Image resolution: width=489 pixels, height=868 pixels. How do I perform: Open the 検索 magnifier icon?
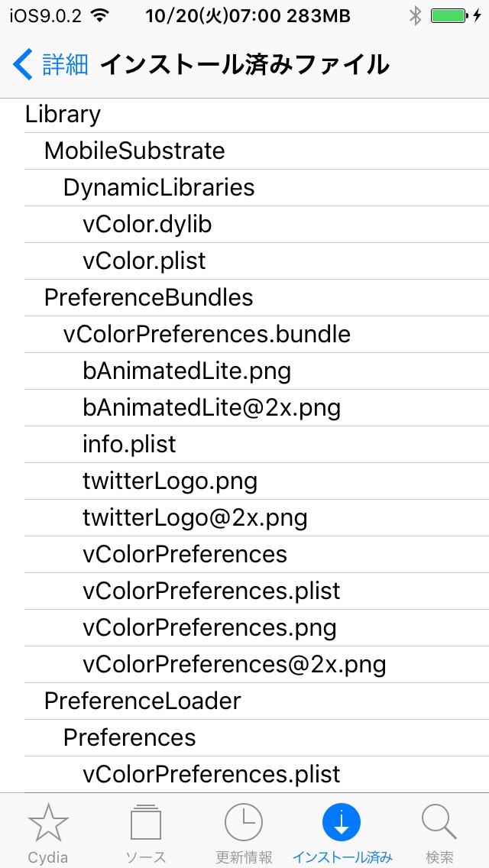[439, 823]
